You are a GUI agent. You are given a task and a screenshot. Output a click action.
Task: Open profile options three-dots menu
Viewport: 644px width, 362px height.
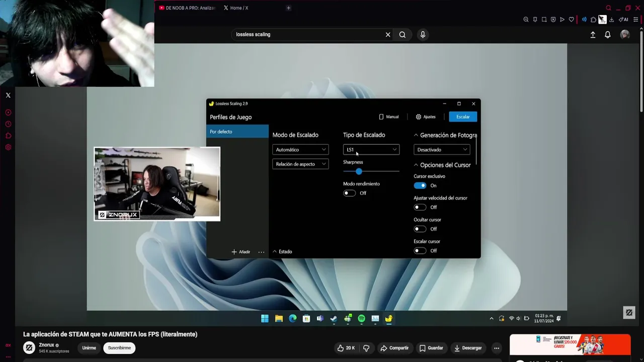(261, 252)
